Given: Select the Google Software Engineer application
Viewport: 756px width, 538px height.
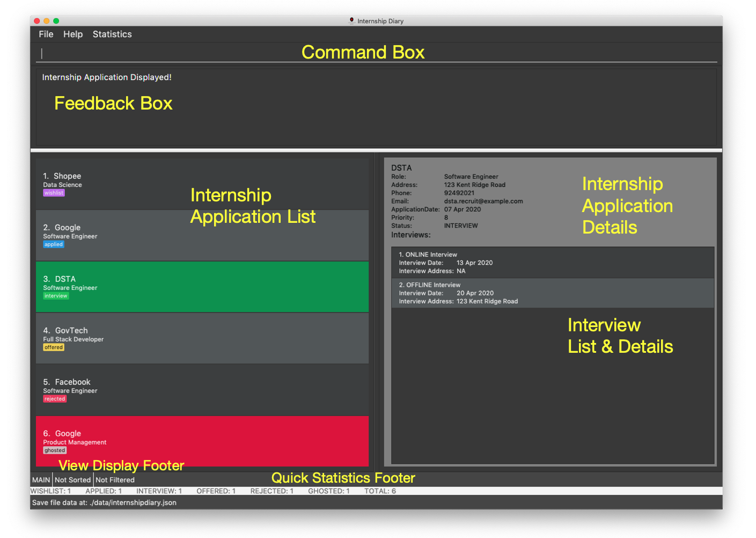Looking at the screenshot, I should pyautogui.click(x=202, y=236).
